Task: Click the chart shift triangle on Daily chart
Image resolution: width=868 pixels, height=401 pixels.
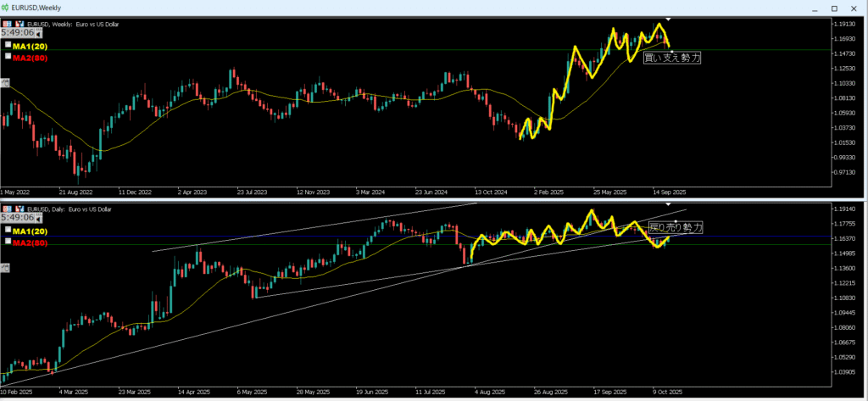Action: coord(668,204)
